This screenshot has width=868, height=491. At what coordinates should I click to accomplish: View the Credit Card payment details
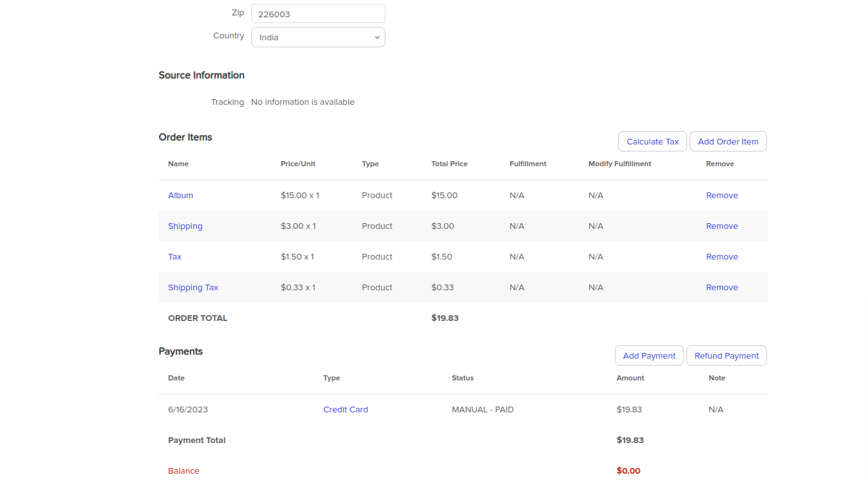tap(345, 409)
